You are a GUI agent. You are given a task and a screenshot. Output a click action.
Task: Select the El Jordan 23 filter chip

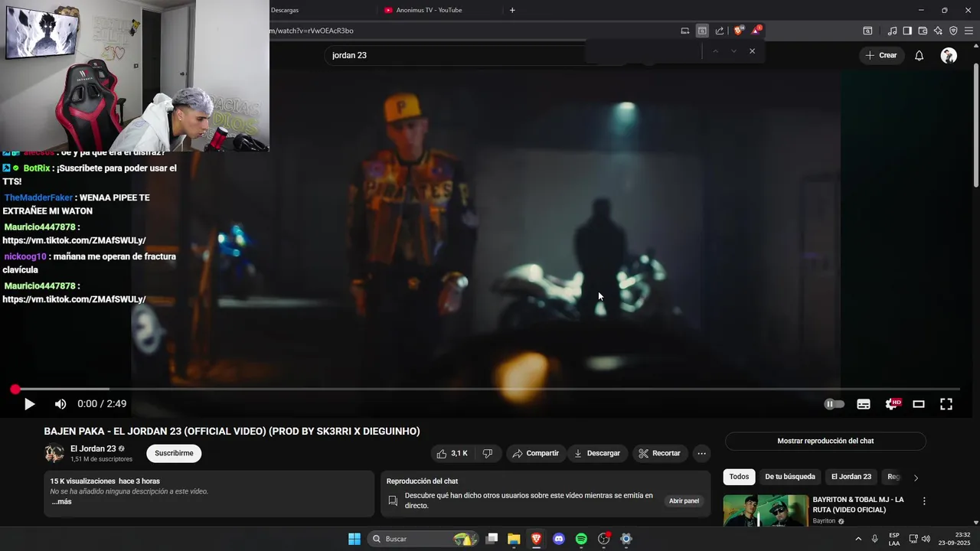pyautogui.click(x=851, y=477)
